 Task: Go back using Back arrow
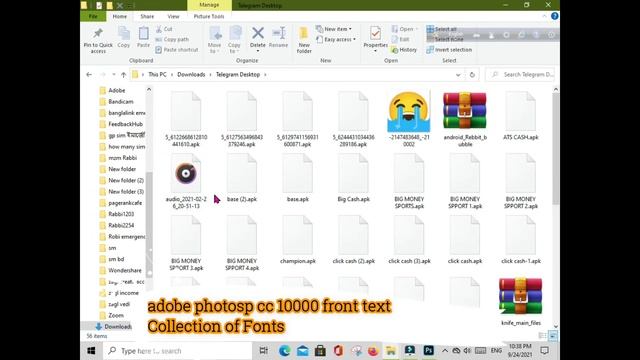(89, 75)
